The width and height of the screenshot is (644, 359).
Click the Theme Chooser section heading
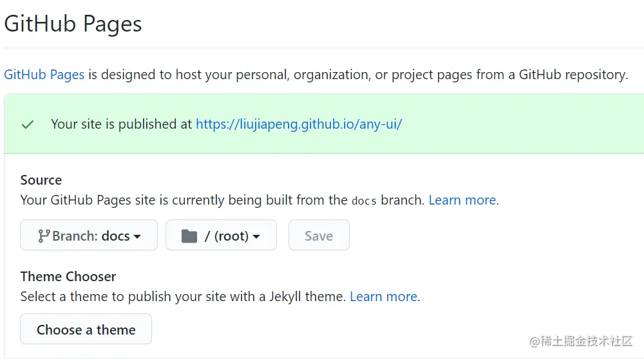68,277
